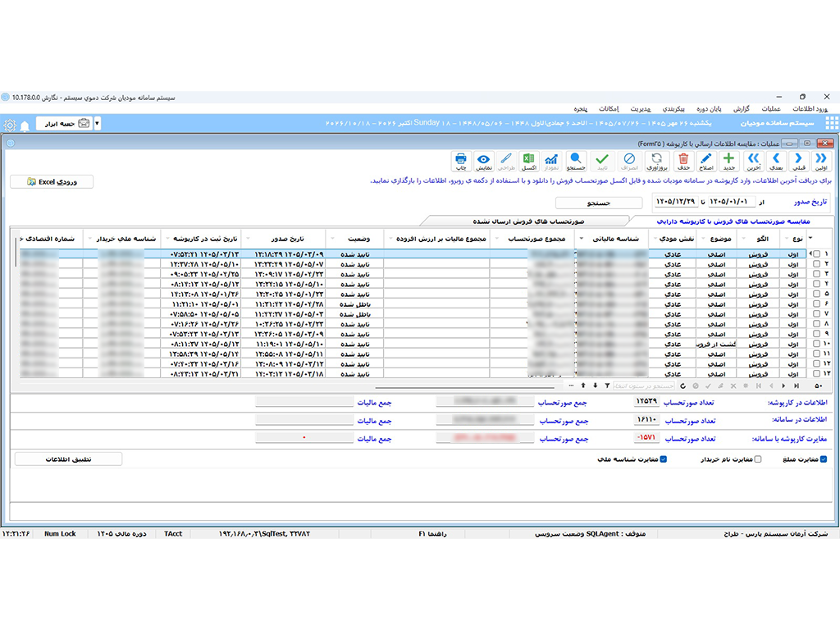Click the grid footer column search field
The height and width of the screenshot is (630, 840).
(644, 386)
